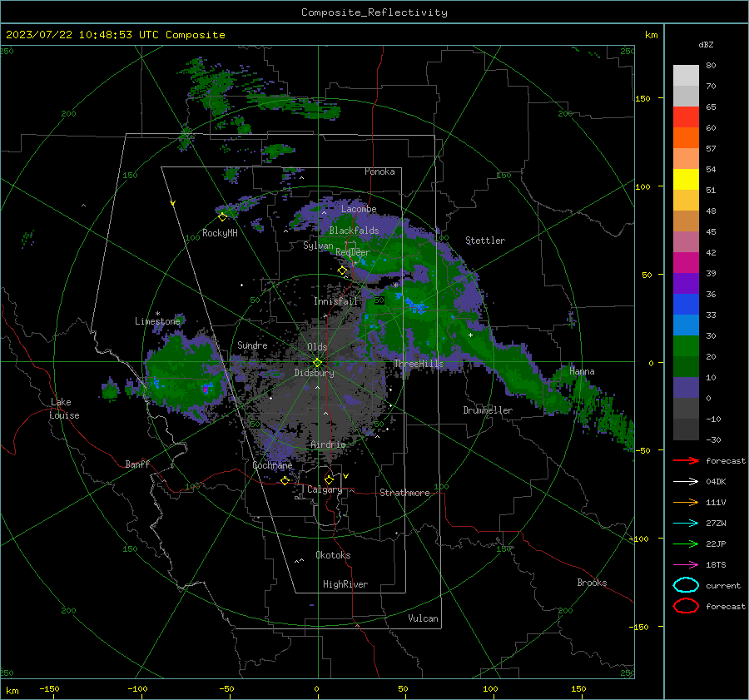Click the Cochrane label
Screen dimensions: 749x700
click(272, 465)
